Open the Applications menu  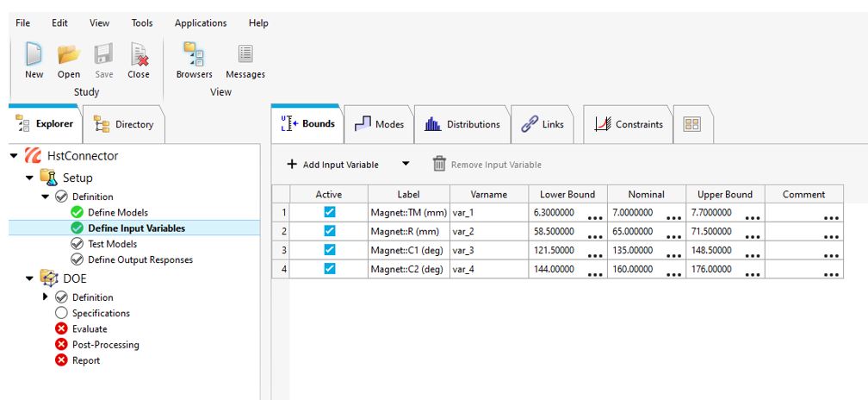pos(201,23)
